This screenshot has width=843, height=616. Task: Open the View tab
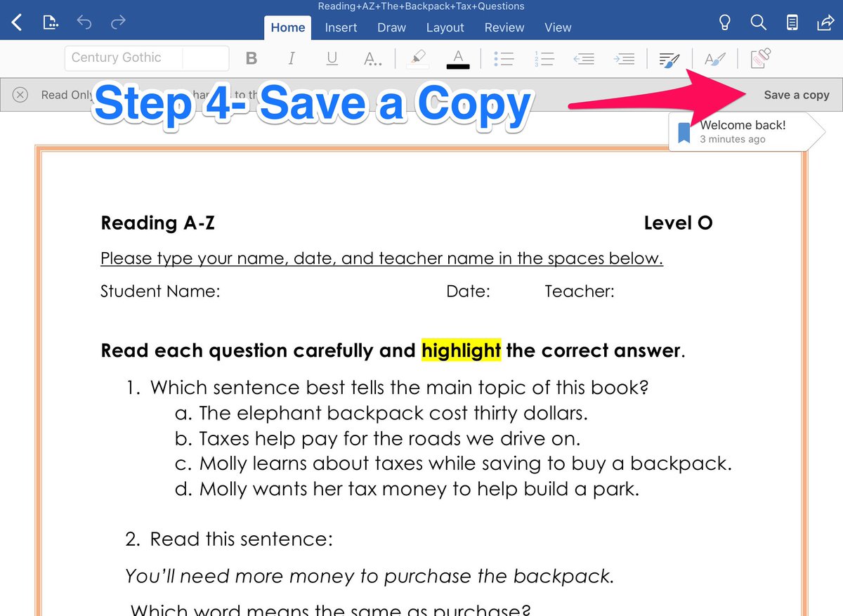(558, 27)
